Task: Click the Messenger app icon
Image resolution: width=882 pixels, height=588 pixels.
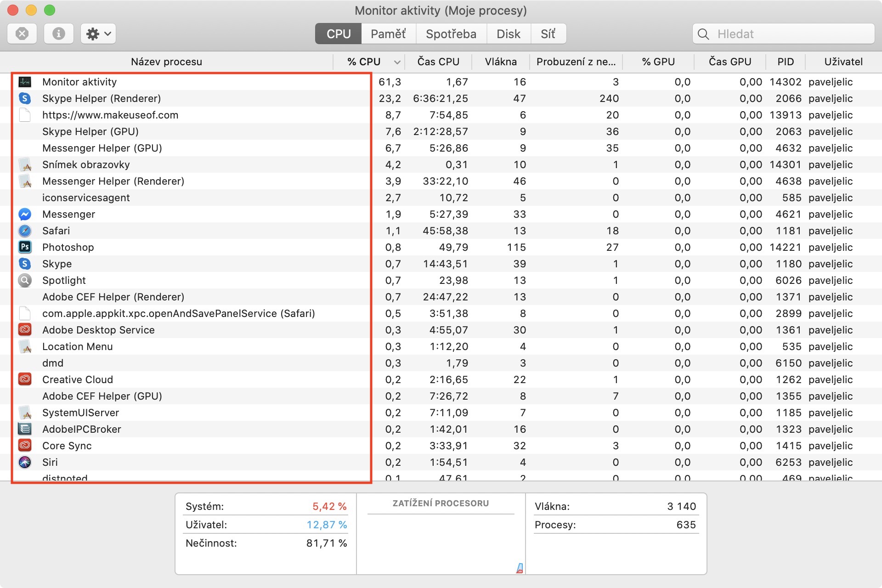Action: [x=25, y=214]
